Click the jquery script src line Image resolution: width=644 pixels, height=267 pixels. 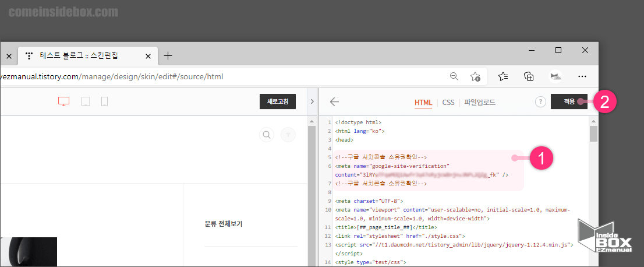tap(454, 245)
